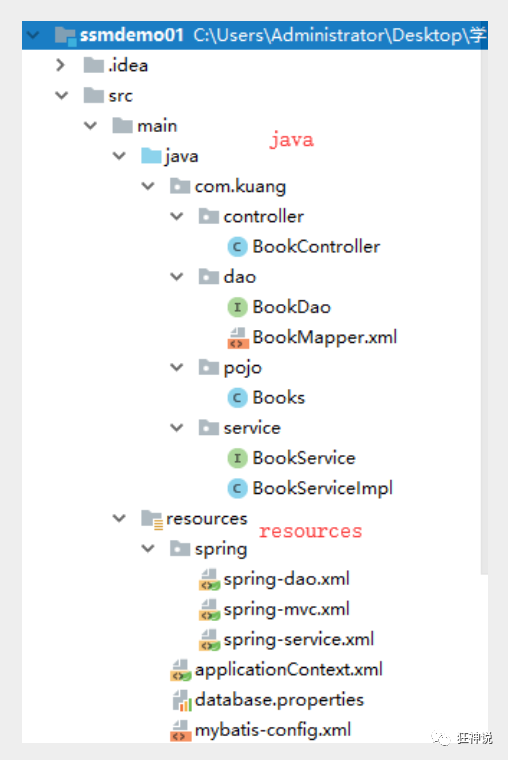
Task: Click the Books class icon
Action: pyautogui.click(x=238, y=398)
